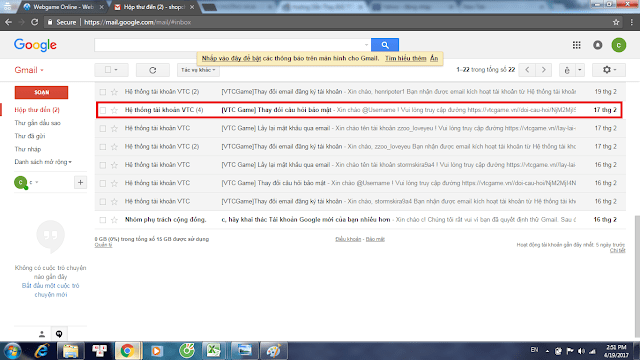Open select-all options arrow

pyautogui.click(x=116, y=70)
